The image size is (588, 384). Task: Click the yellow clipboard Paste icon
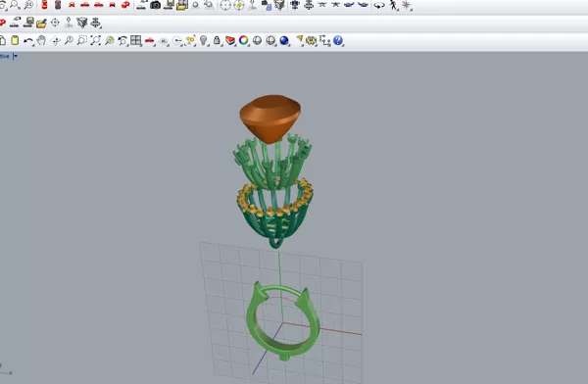point(15,40)
